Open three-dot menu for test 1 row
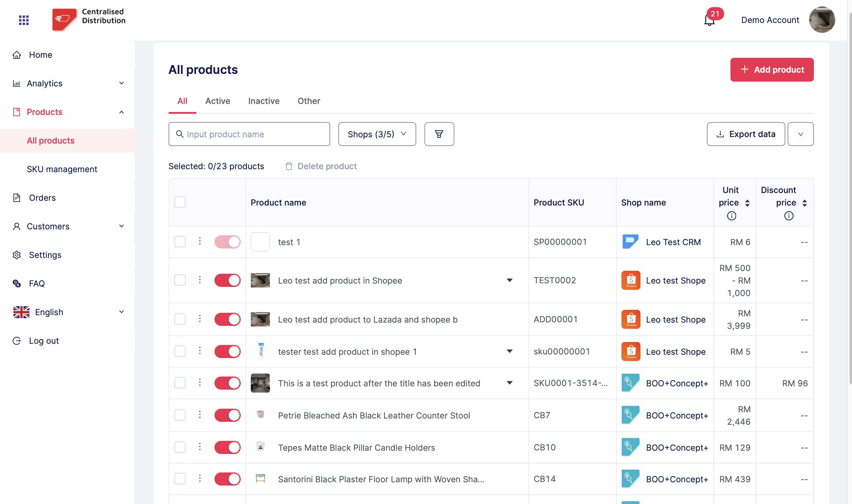Screen dimensions: 852x504 200,242
